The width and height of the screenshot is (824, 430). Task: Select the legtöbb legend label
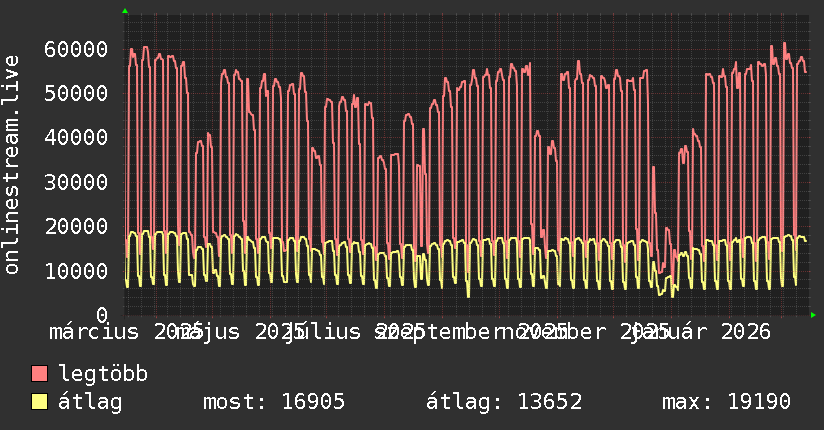pyautogui.click(x=103, y=374)
